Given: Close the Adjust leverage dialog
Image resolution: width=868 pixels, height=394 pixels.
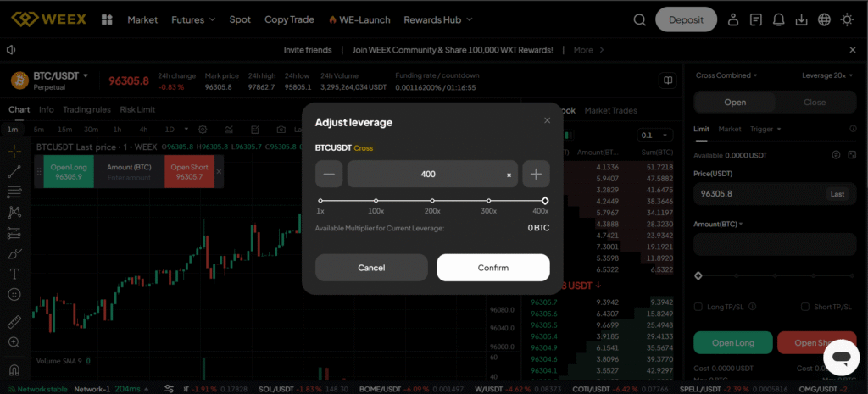Looking at the screenshot, I should (x=547, y=120).
